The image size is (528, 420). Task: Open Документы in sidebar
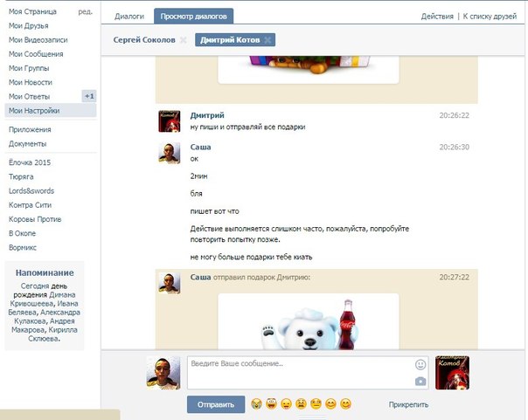click(28, 143)
